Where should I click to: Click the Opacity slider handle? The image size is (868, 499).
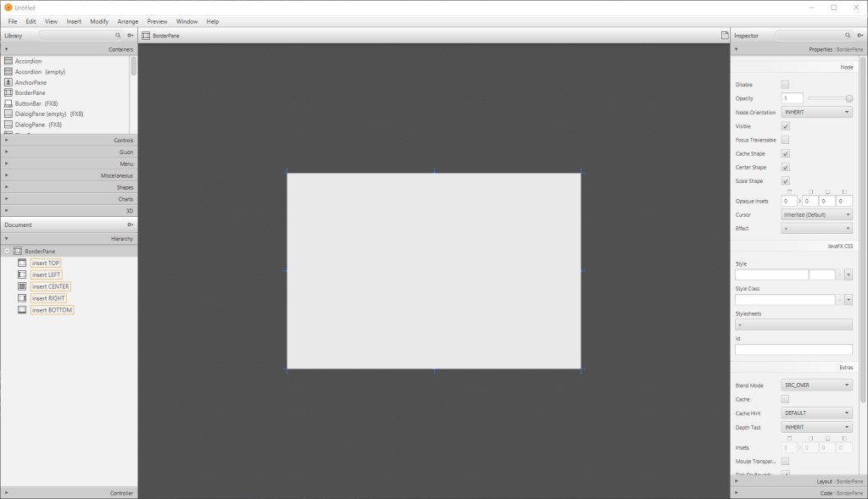click(x=849, y=98)
